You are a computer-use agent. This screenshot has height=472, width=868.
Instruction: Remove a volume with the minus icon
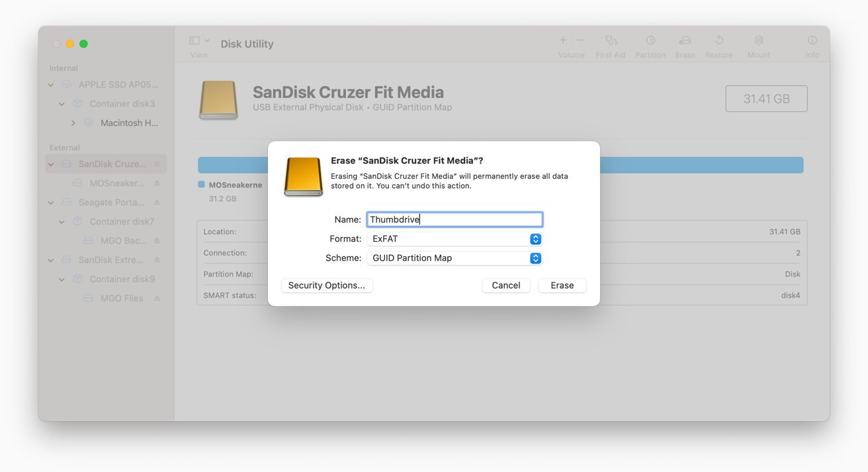tap(580, 40)
